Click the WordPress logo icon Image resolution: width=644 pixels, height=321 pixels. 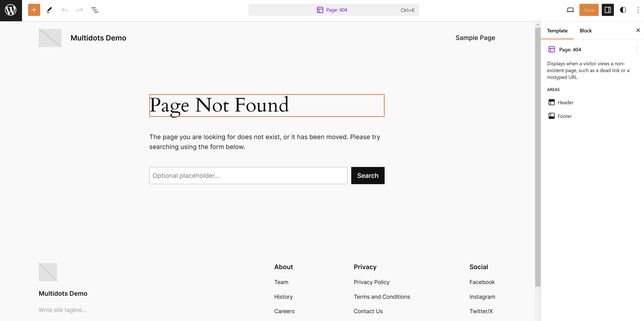11,10
